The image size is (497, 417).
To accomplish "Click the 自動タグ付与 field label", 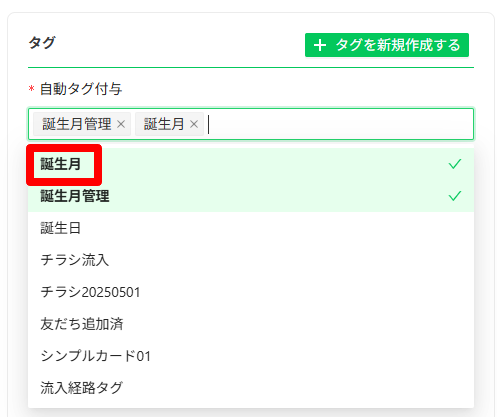I will coord(81,89).
